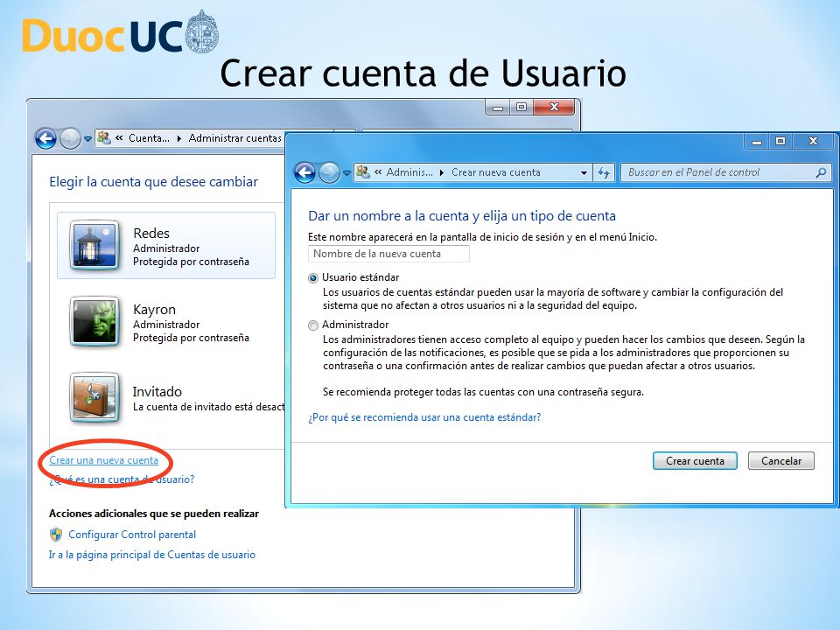Close the Crear nueva cuenta window
This screenshot has height=630, width=840.
[x=813, y=142]
